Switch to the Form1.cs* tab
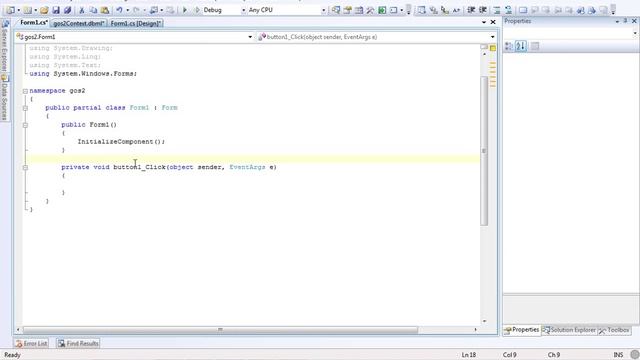This screenshot has height=360, width=640. tap(33, 23)
